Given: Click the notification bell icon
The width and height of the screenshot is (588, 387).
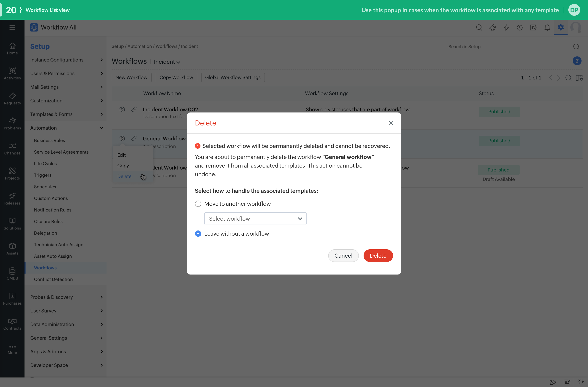Looking at the screenshot, I should [x=547, y=28].
